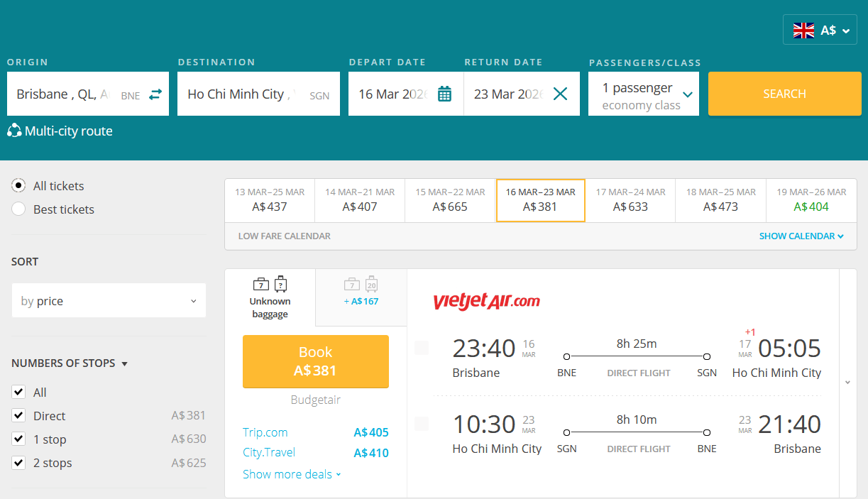Click the multi-city route icon
Image resolution: width=868 pixels, height=499 pixels.
tap(15, 131)
